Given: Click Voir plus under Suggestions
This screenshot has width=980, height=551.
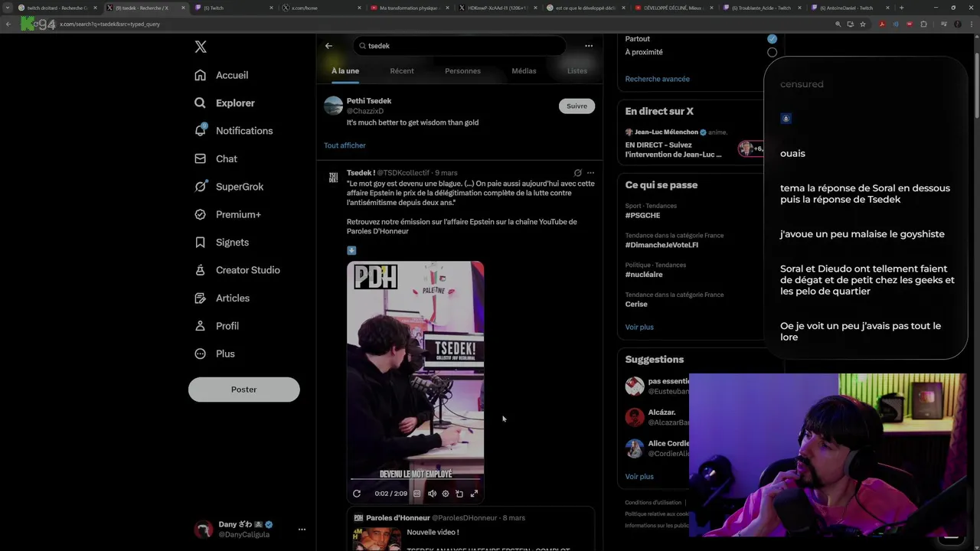Looking at the screenshot, I should point(639,476).
